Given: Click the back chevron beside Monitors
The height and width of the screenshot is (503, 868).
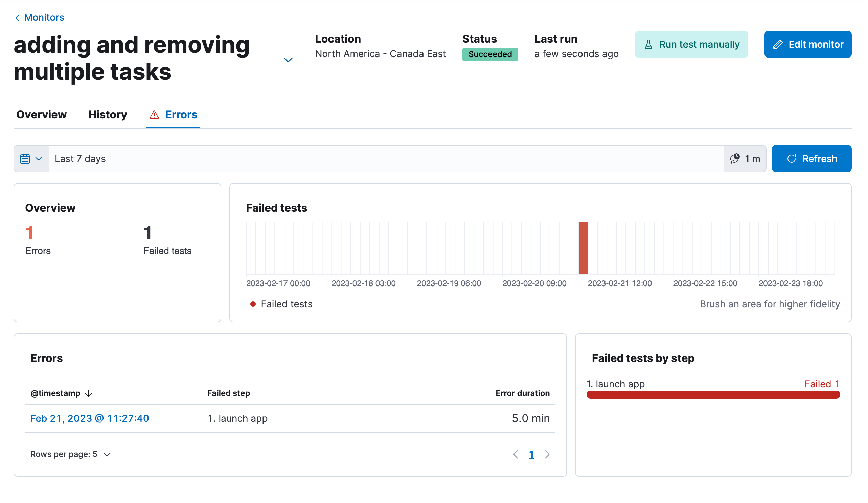Looking at the screenshot, I should pyautogui.click(x=18, y=18).
